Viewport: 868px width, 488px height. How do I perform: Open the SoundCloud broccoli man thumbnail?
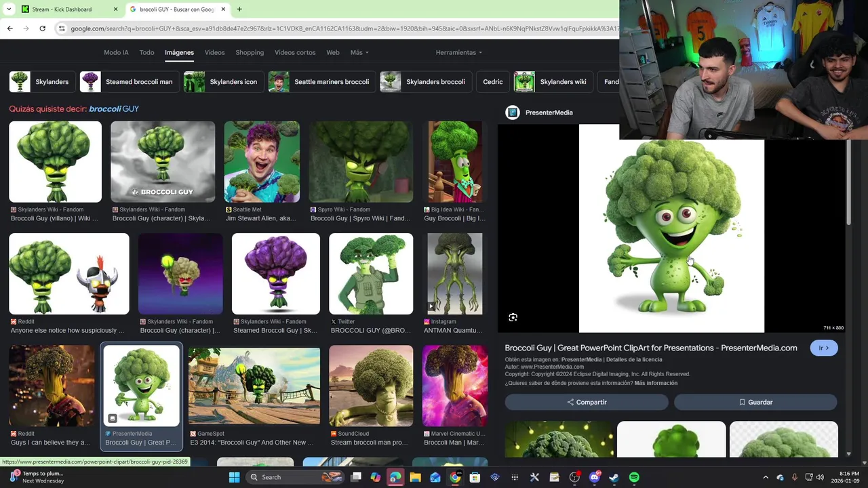(x=371, y=386)
